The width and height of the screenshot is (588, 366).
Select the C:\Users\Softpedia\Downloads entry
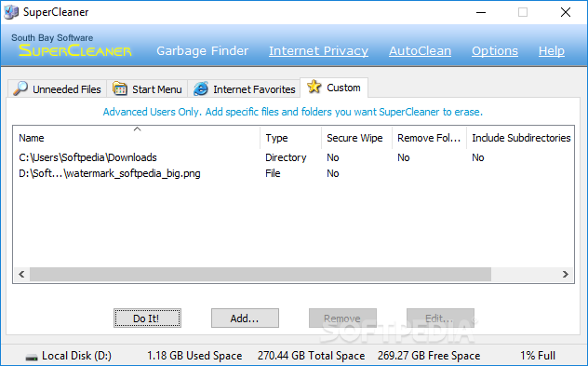point(87,157)
